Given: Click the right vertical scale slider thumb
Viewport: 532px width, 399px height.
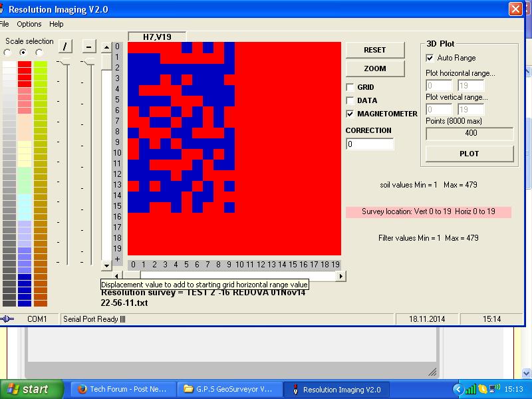Looking at the screenshot, I should click(x=89, y=61).
